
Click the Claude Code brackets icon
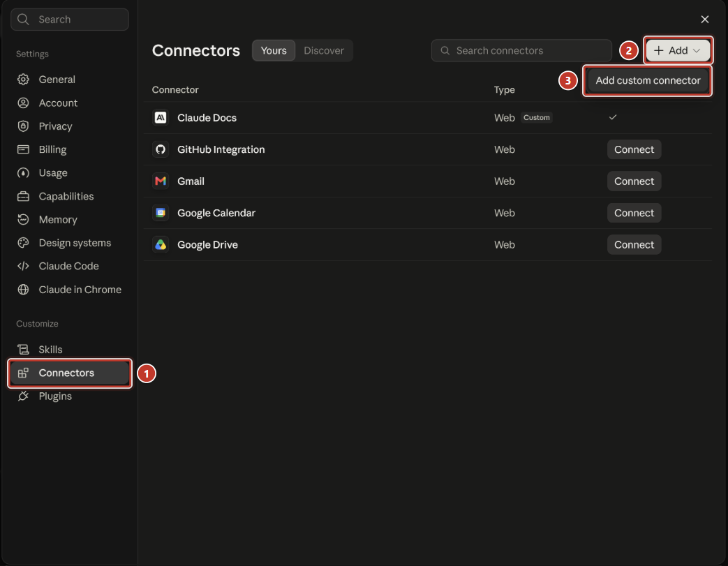tap(23, 266)
